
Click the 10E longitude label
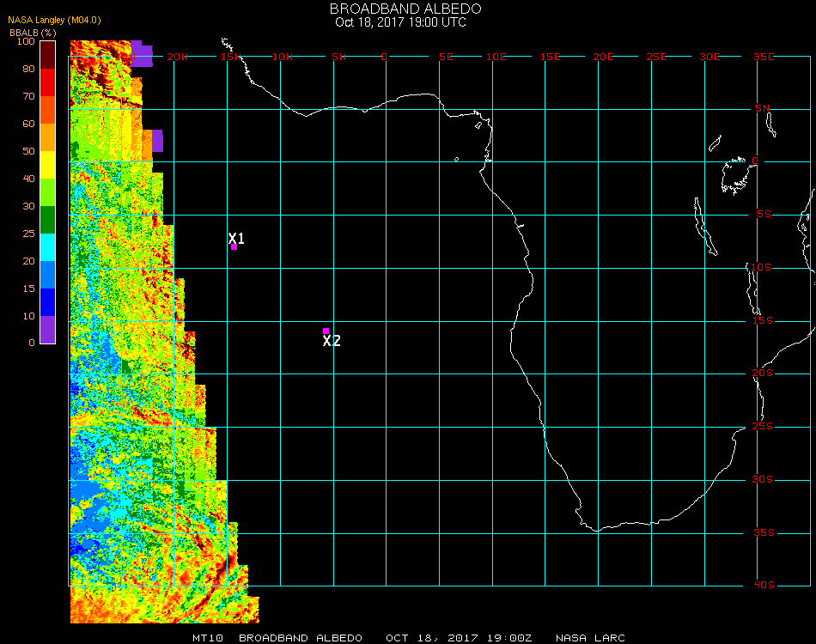[496, 57]
